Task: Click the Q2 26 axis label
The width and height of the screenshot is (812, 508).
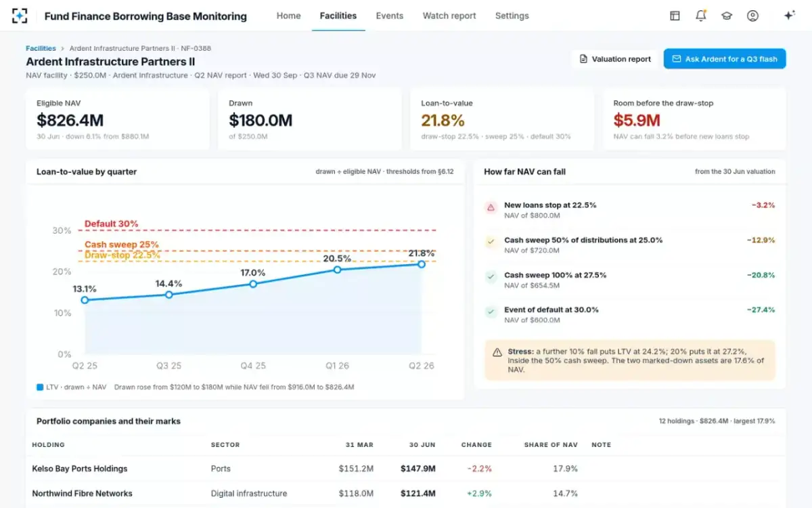Action: click(x=422, y=366)
